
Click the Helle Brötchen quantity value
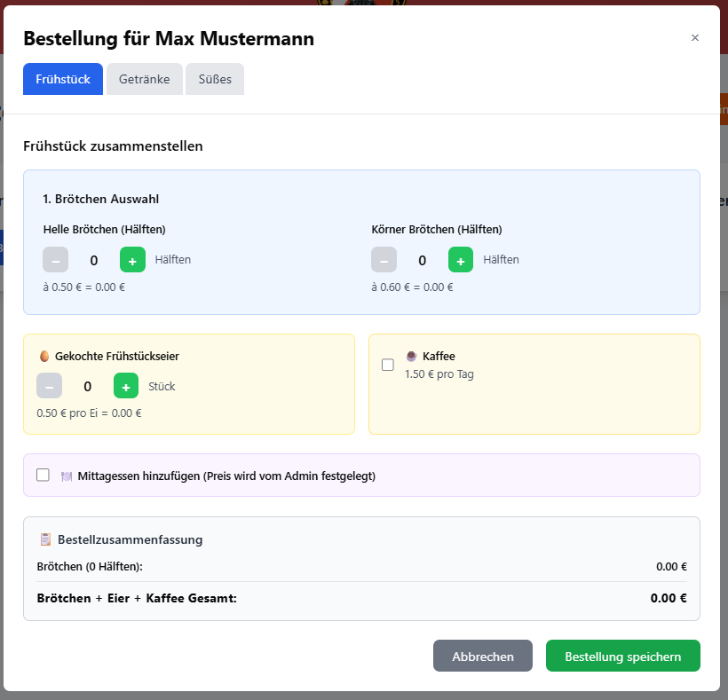click(x=94, y=260)
